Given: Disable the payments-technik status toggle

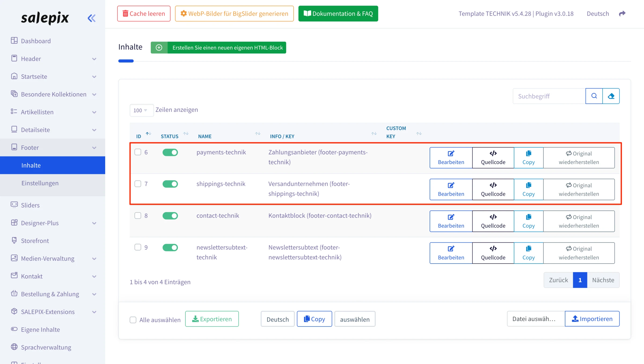Looking at the screenshot, I should click(x=170, y=152).
